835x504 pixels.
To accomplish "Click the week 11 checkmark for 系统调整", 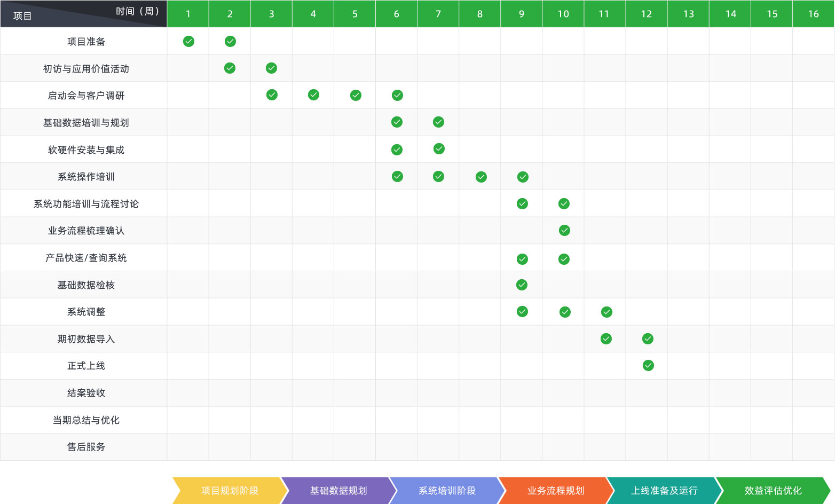I will pyautogui.click(x=606, y=312).
